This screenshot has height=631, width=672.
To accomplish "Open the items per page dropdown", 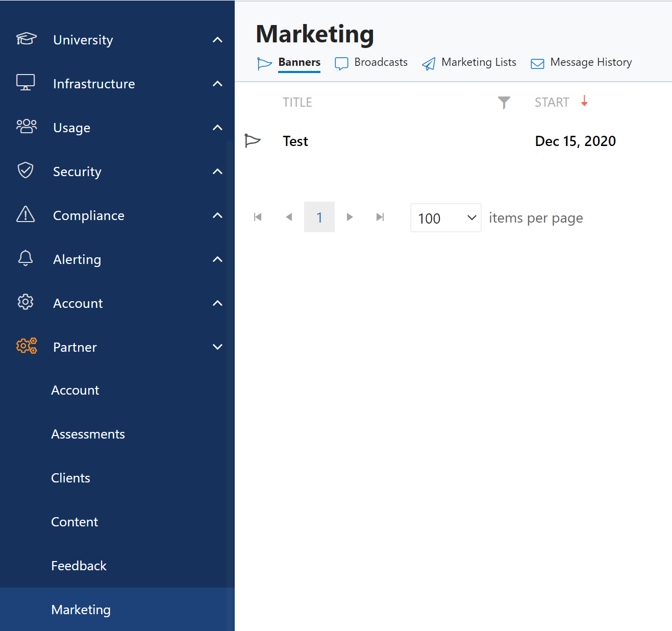I will [x=446, y=218].
